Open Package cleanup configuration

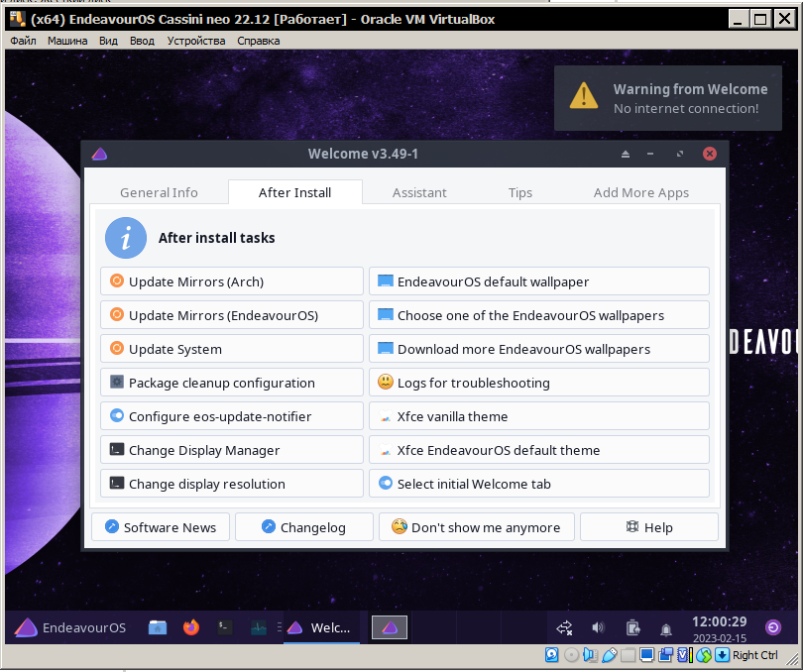(232, 383)
